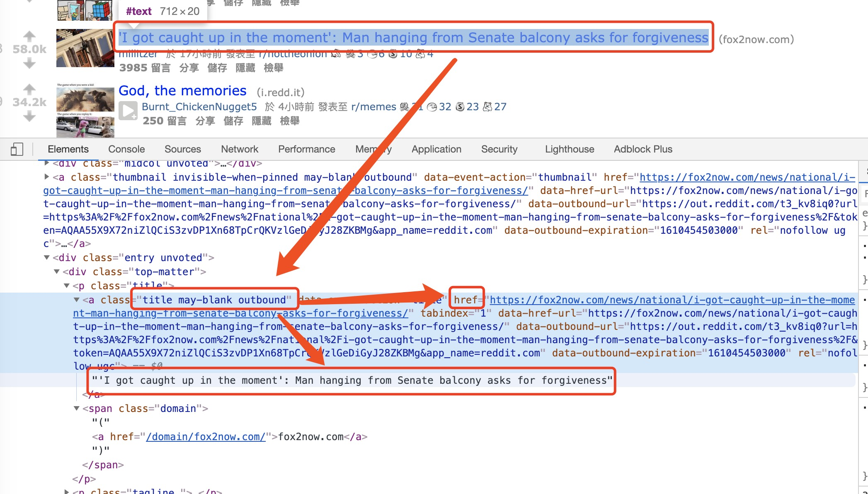
Task: Open the Network panel tab
Action: click(x=240, y=149)
